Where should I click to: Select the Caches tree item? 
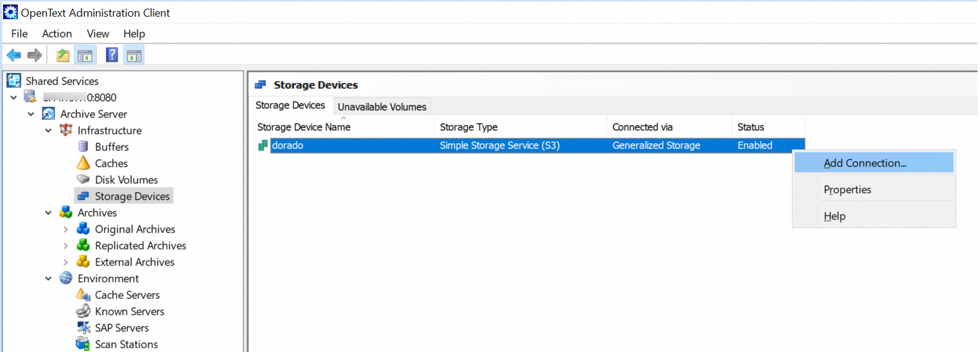pyautogui.click(x=111, y=163)
